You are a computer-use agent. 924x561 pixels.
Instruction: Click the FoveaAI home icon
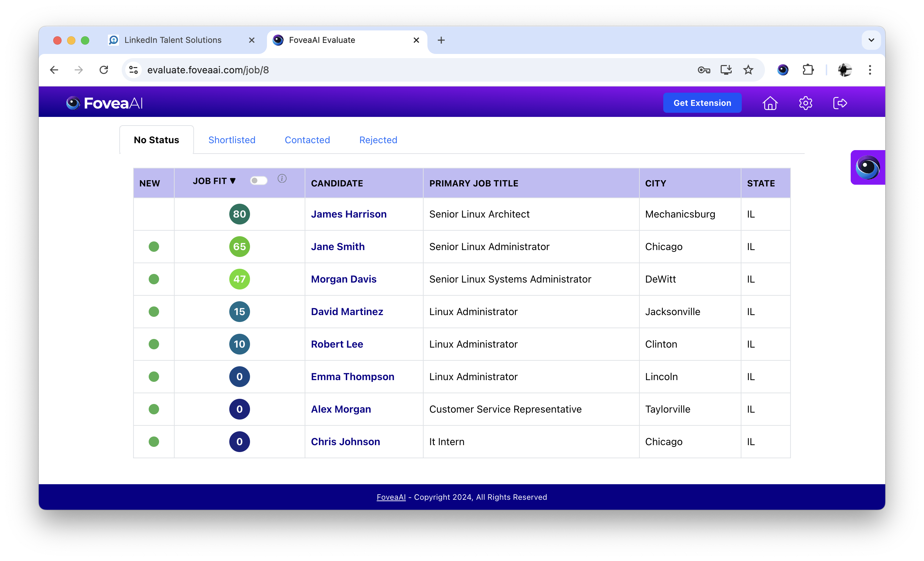770,103
